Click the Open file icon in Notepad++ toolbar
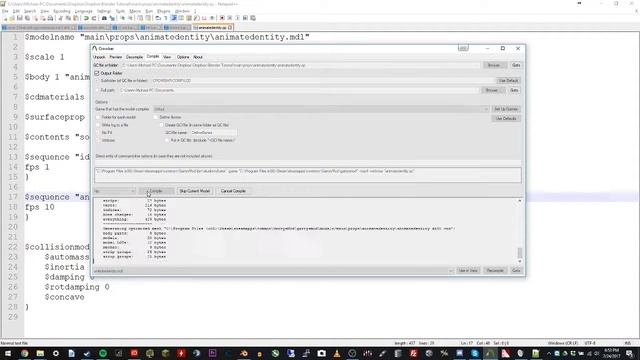 coord(12,18)
